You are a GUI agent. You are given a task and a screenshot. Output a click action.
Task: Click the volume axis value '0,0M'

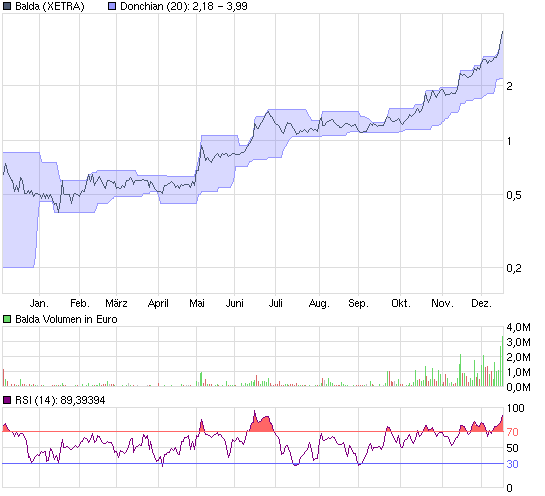(518, 387)
